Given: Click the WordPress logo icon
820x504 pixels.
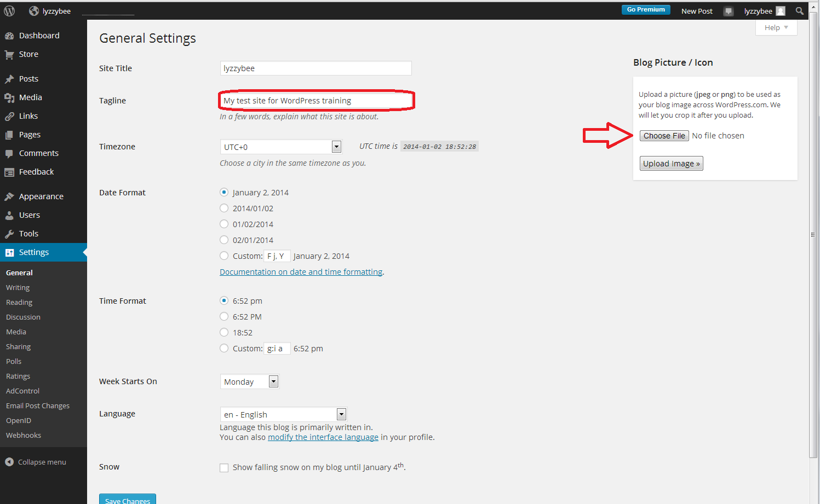Looking at the screenshot, I should [x=9, y=11].
